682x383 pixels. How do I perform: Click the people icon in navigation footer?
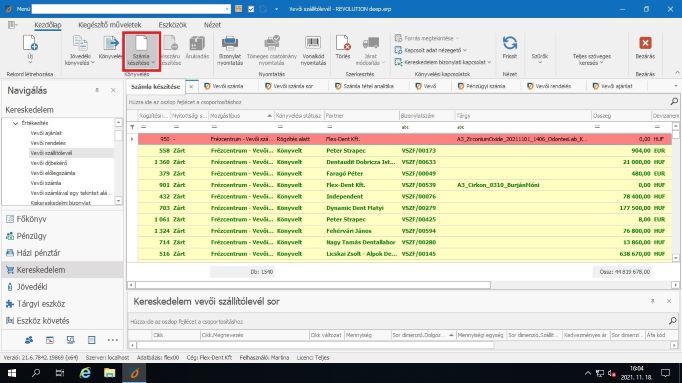29,340
